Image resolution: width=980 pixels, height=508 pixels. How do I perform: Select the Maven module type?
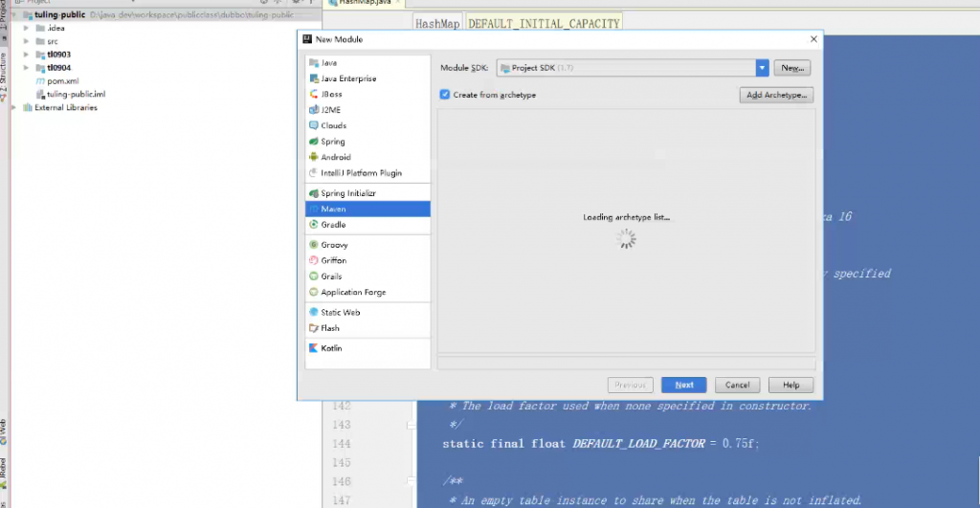(x=367, y=210)
